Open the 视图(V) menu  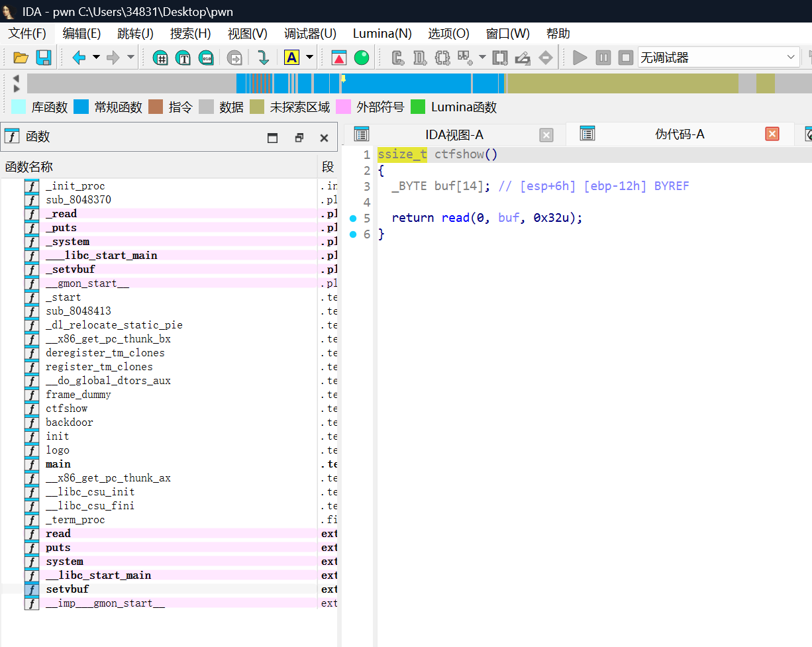pyautogui.click(x=248, y=33)
